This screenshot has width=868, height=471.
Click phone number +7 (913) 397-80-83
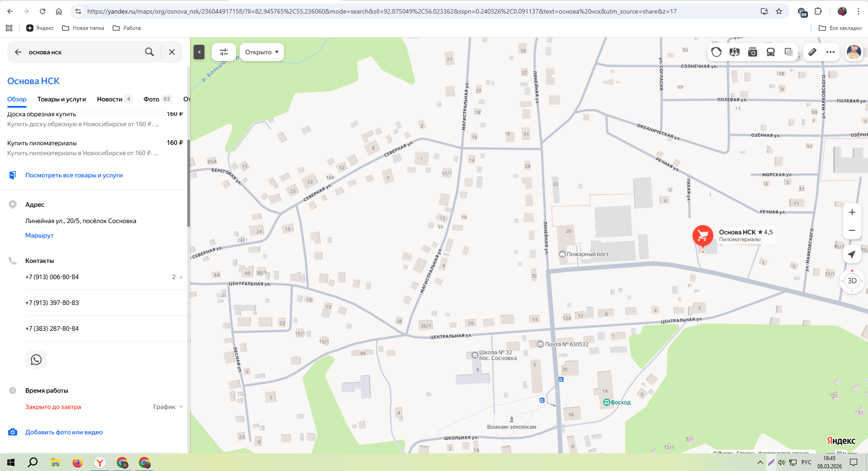(52, 303)
